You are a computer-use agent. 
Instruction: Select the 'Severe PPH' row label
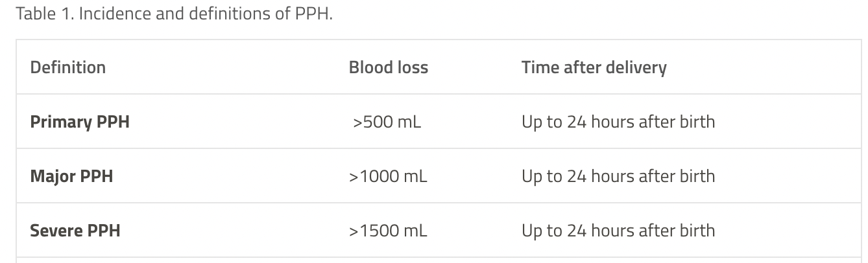[75, 231]
